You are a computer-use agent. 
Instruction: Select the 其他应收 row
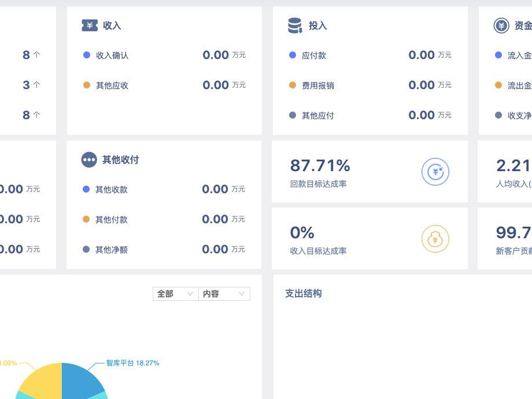tap(112, 86)
